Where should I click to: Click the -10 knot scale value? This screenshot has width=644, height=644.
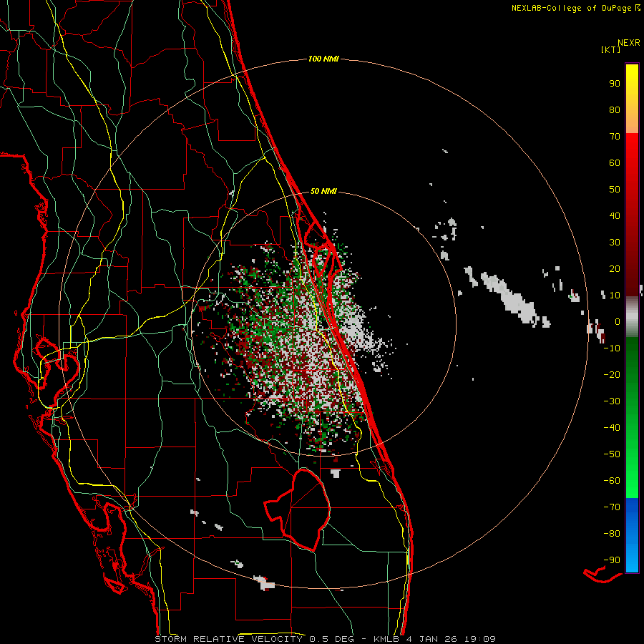(x=612, y=348)
